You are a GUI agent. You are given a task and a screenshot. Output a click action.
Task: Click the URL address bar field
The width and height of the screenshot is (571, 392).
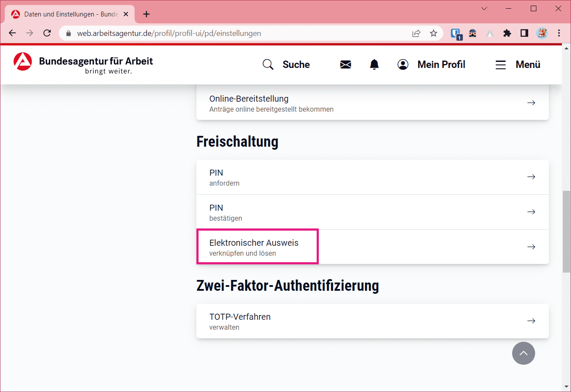pyautogui.click(x=238, y=33)
